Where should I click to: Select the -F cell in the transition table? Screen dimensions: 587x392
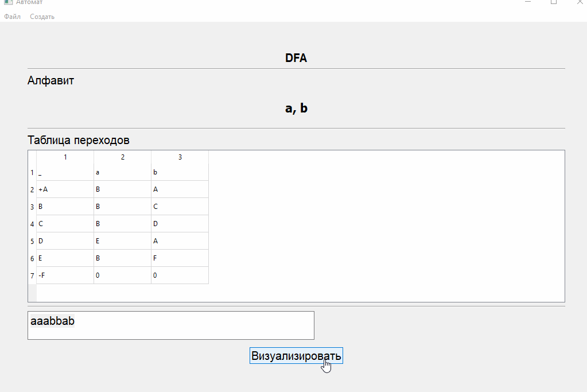64,275
